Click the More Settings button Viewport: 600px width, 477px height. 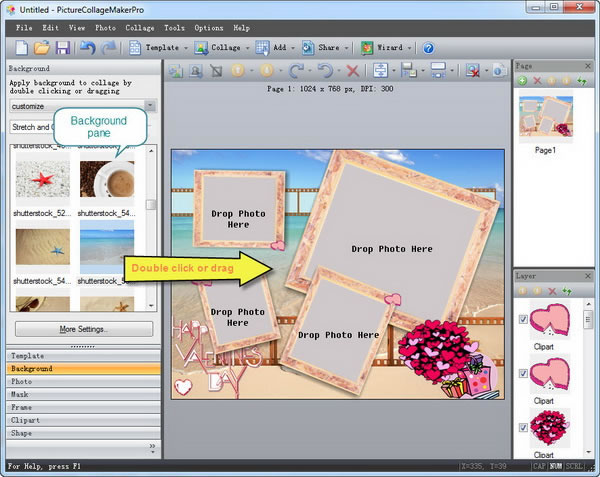pos(84,328)
